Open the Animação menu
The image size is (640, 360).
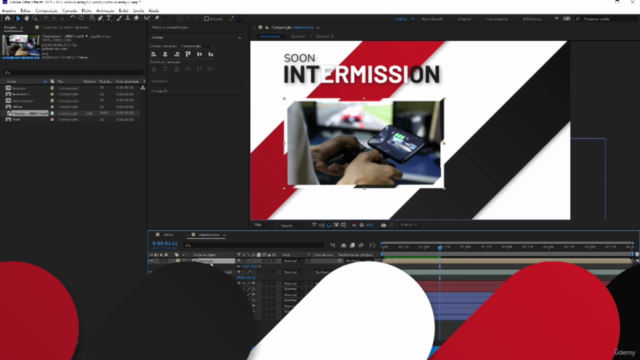[105, 11]
